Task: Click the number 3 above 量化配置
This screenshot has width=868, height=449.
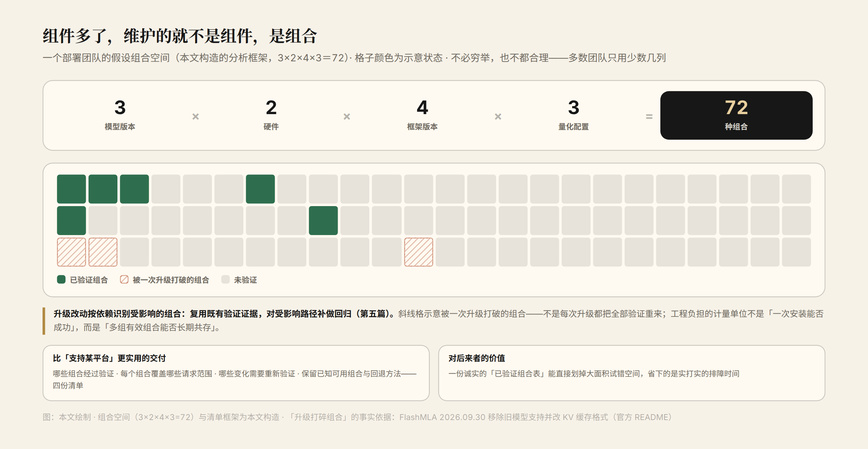Action: coord(574,107)
